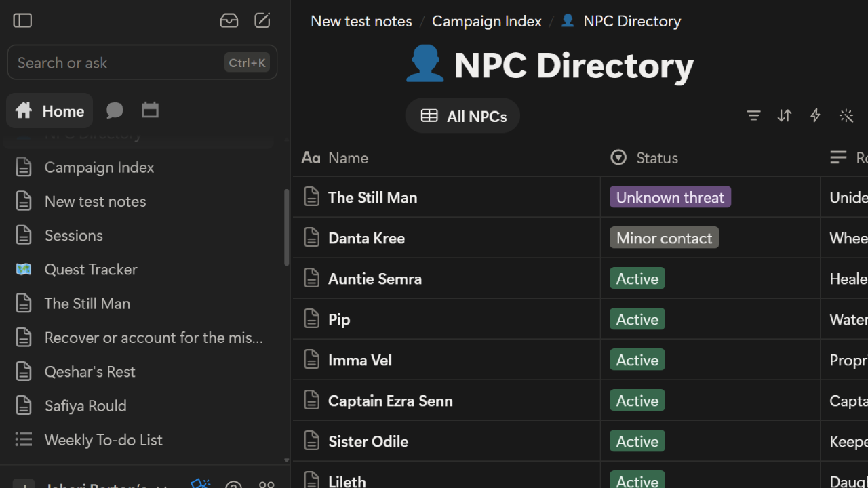Change the Minor contact status tag

pyautogui.click(x=664, y=238)
